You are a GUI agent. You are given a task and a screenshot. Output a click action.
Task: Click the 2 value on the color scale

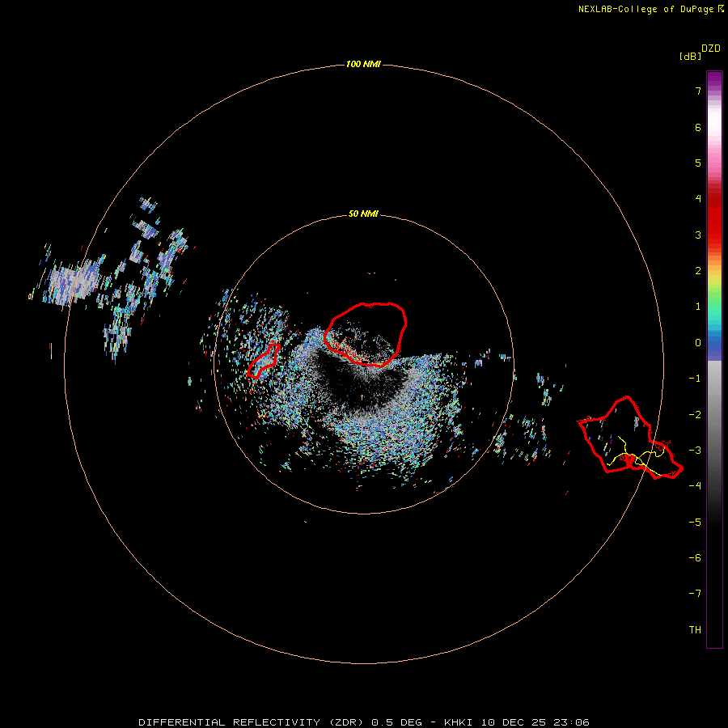point(698,271)
